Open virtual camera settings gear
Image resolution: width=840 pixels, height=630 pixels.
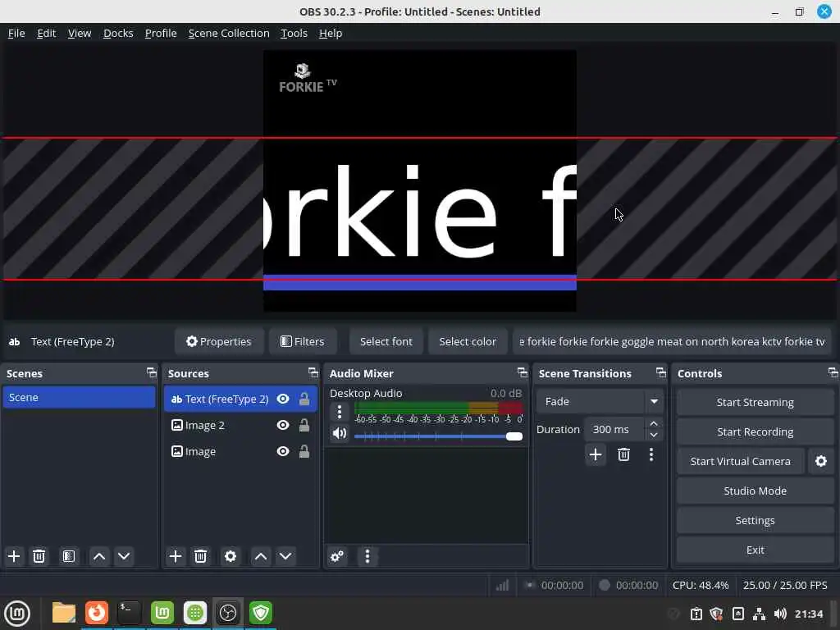tap(820, 461)
